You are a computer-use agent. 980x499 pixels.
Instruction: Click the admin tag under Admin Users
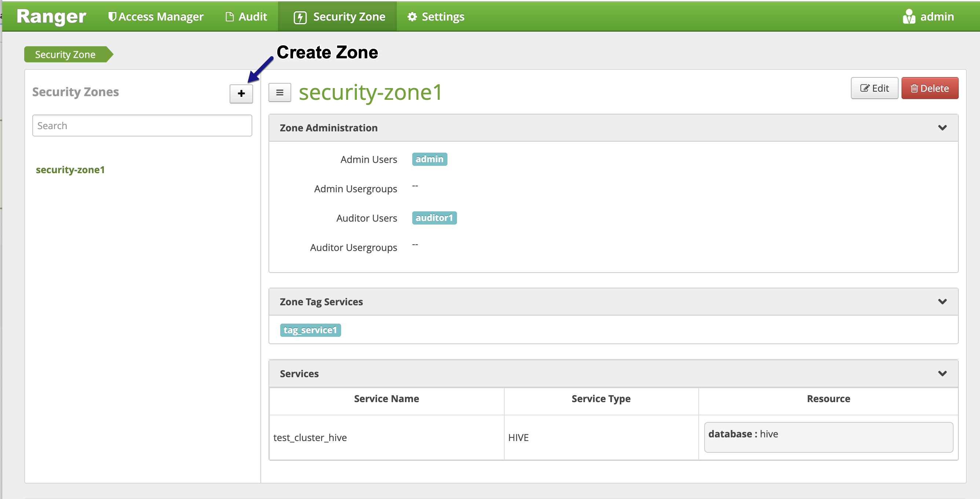click(429, 159)
